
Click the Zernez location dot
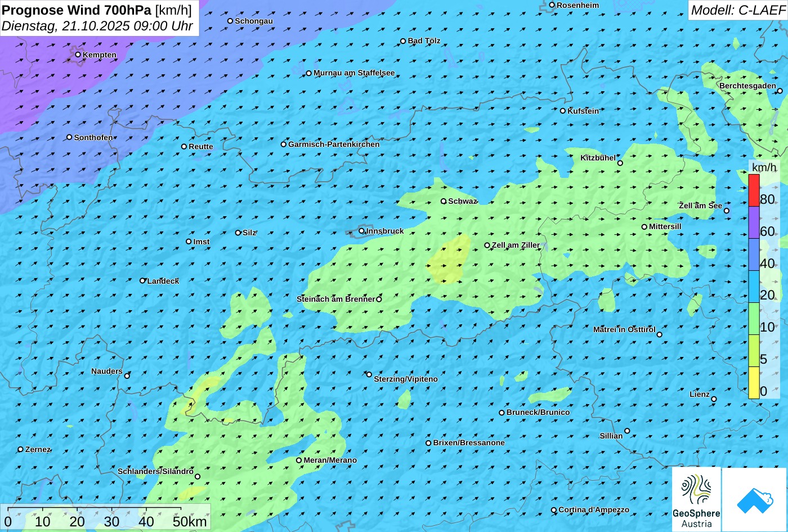21,449
